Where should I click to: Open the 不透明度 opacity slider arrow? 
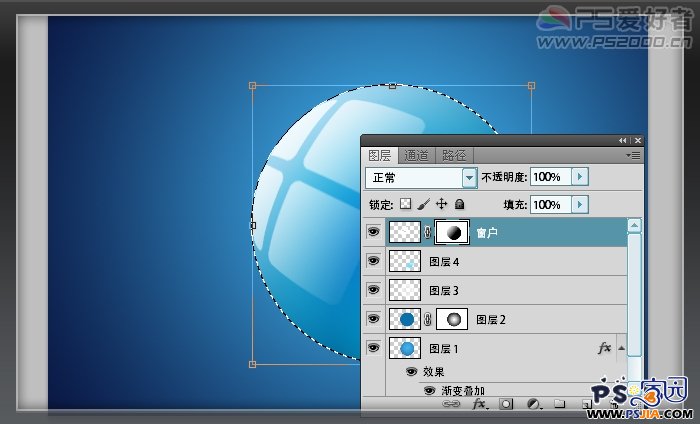pos(579,177)
